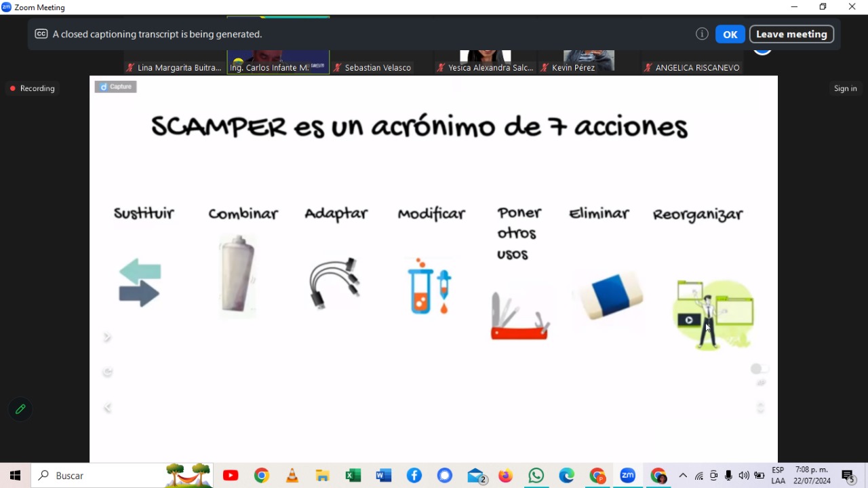The width and height of the screenshot is (868, 488).
Task: Click the Modificar test tube image
Action: [430, 286]
